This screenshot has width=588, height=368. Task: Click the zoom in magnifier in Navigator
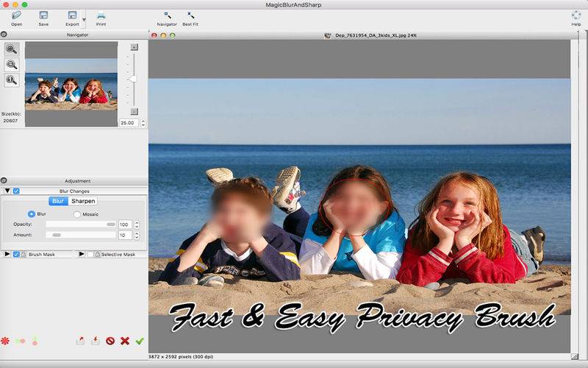point(12,49)
